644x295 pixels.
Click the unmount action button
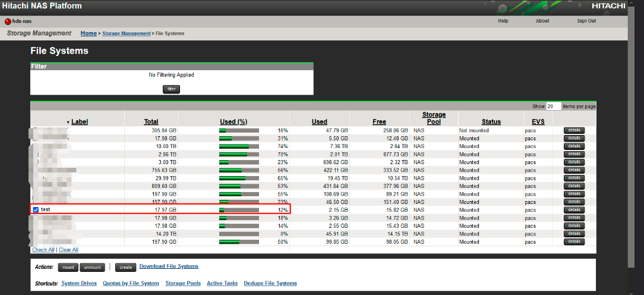(92, 268)
